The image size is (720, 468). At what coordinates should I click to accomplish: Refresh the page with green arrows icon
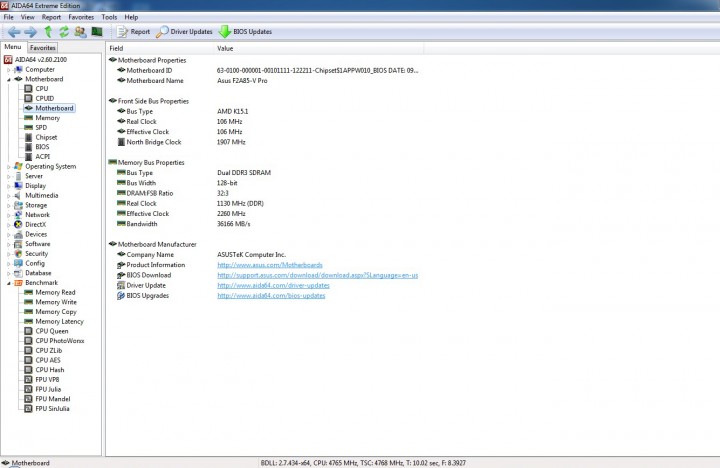[64, 32]
